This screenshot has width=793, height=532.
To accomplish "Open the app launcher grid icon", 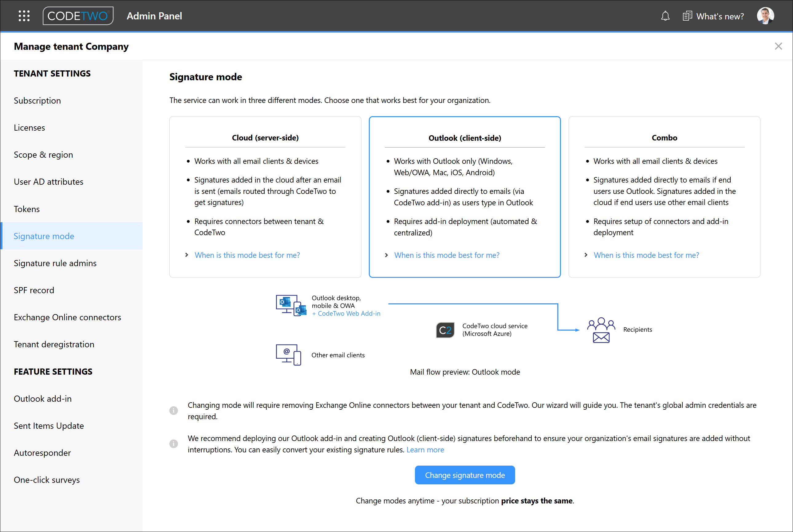I will point(24,16).
